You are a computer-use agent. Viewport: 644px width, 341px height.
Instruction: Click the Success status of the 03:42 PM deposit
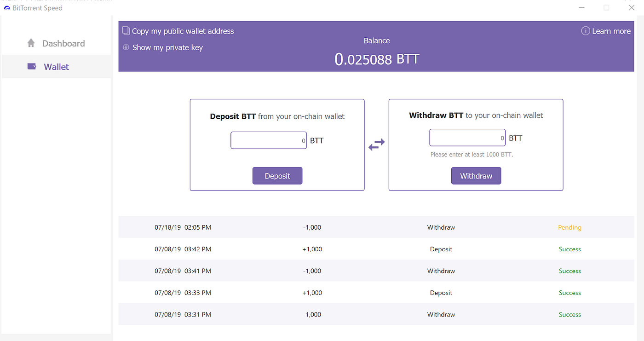click(569, 249)
